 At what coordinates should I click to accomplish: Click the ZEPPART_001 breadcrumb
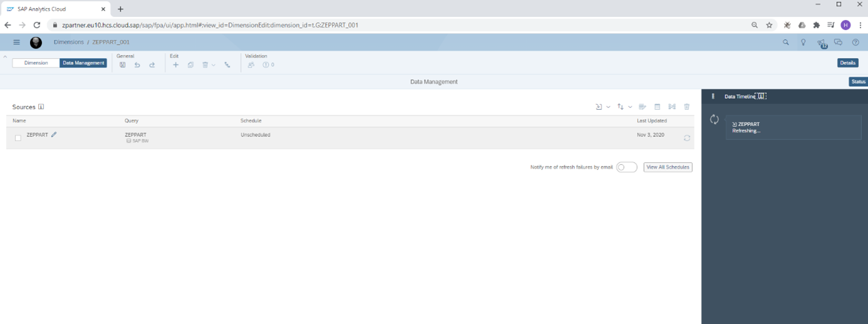(111, 42)
